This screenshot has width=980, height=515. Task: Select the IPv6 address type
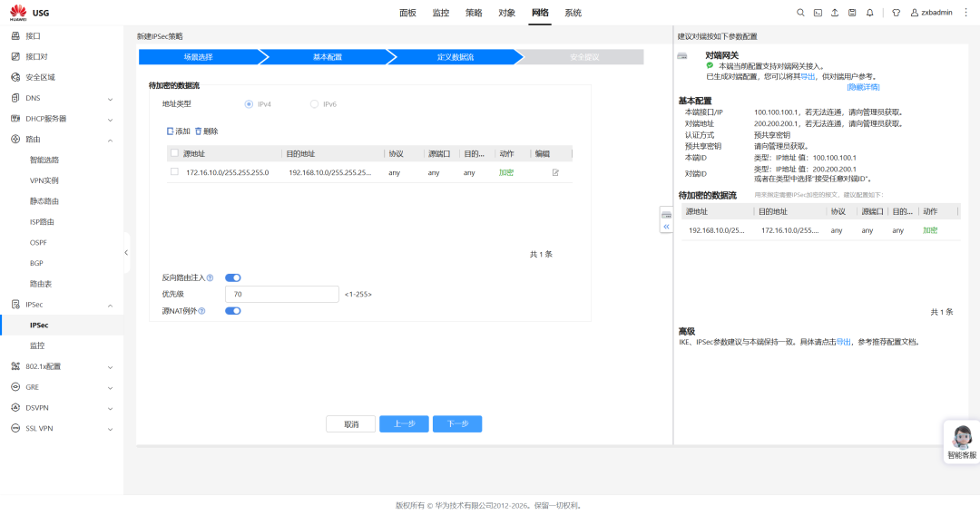pos(314,104)
